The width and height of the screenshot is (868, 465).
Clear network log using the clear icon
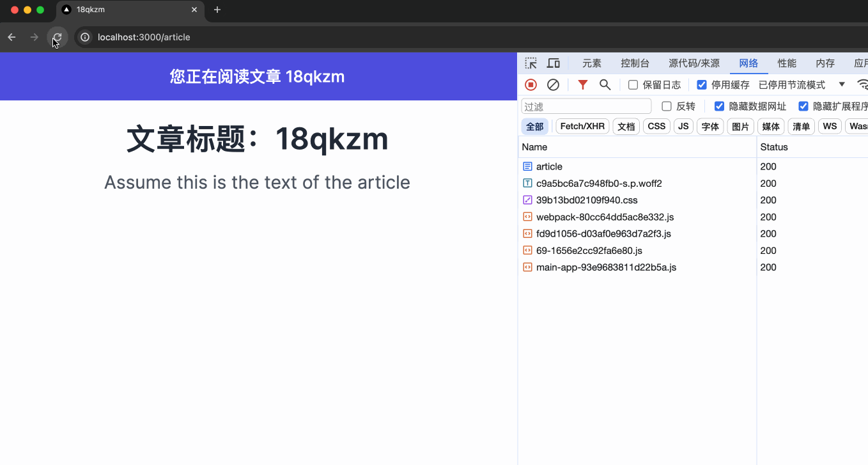tap(553, 84)
